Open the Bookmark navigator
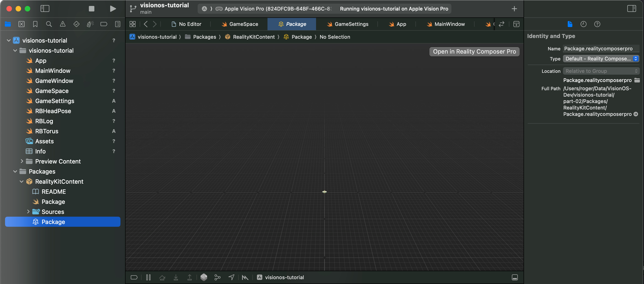The image size is (644, 284). click(35, 24)
